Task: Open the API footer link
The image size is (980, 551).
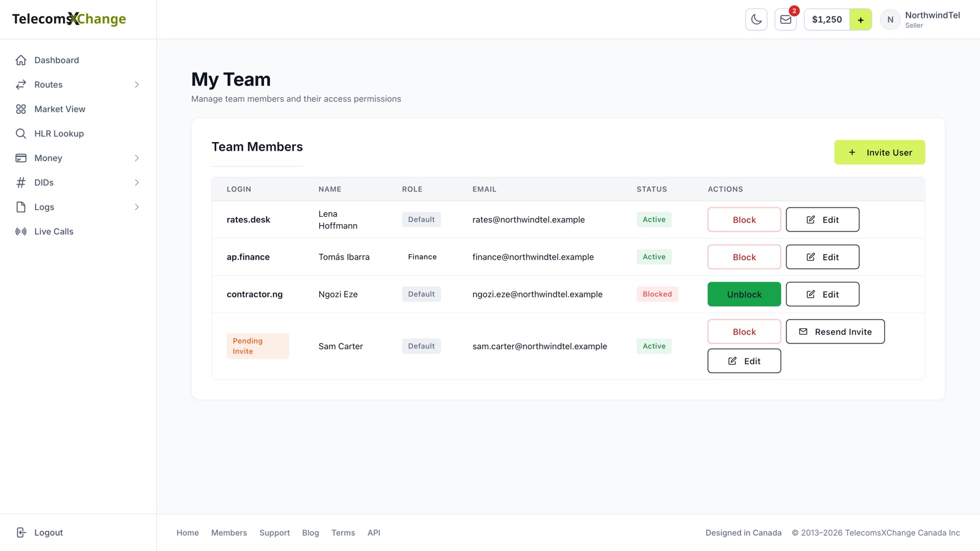Action: pyautogui.click(x=374, y=533)
